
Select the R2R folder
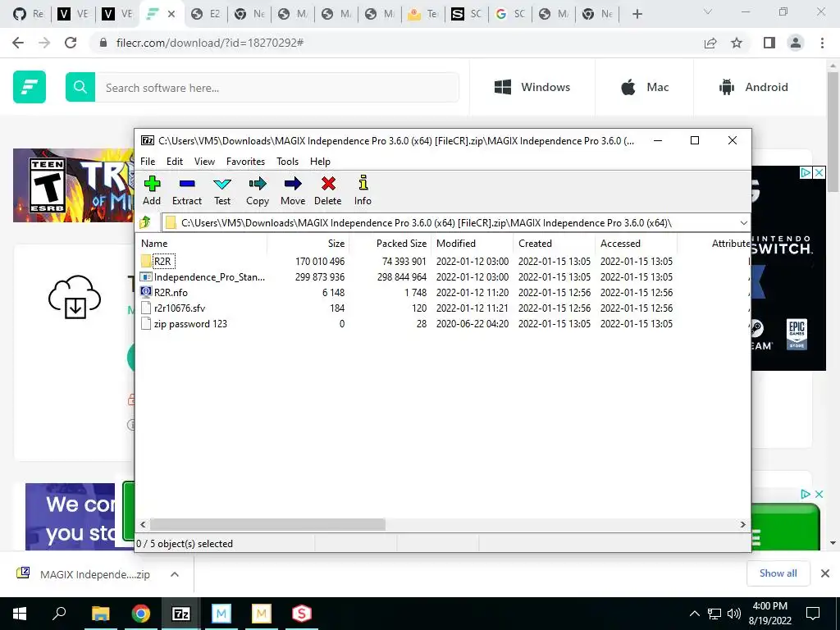[163, 262]
